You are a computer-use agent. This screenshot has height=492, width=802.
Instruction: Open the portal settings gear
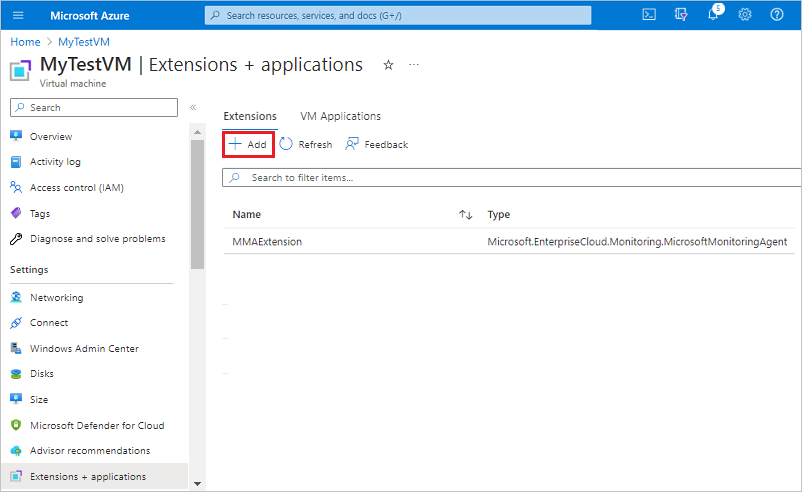(x=745, y=15)
